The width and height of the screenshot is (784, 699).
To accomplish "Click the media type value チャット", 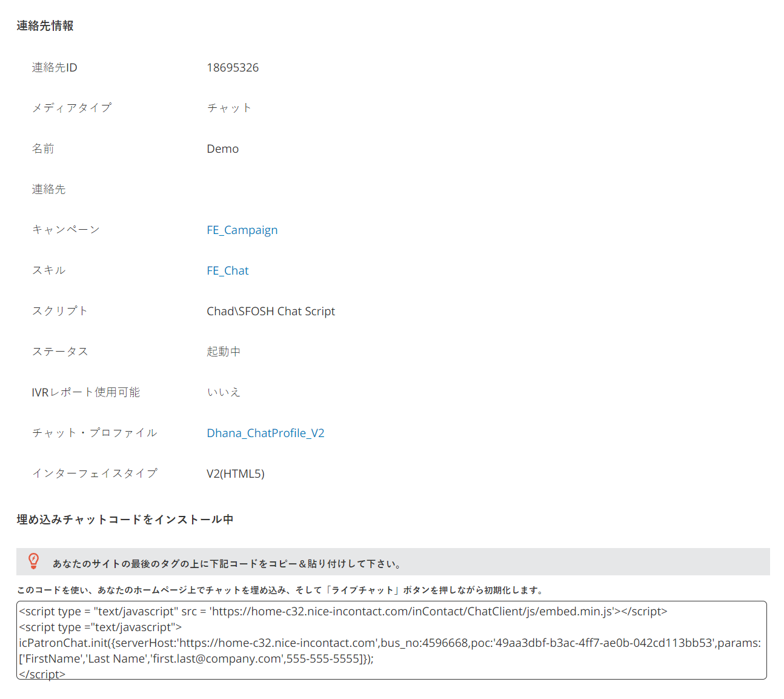I will (x=229, y=108).
